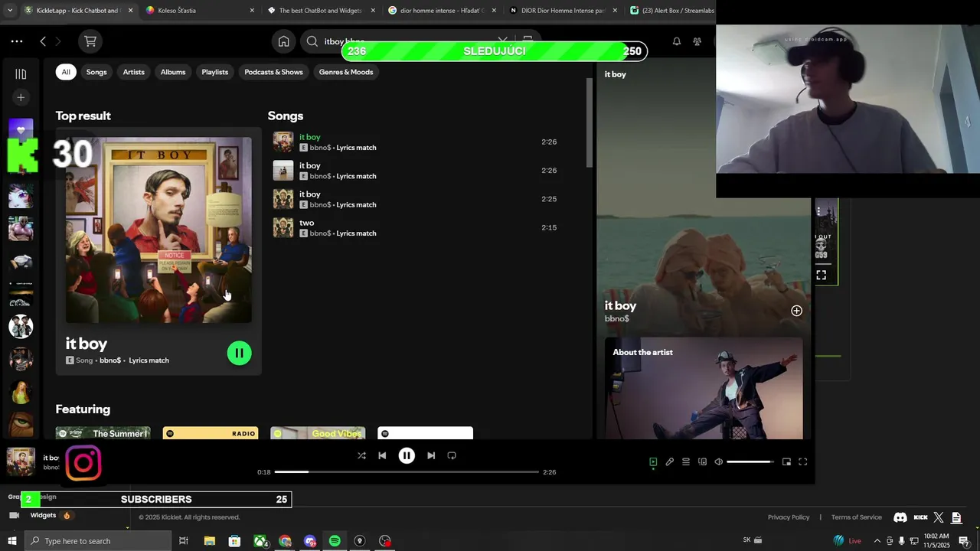The height and width of the screenshot is (551, 980).
Task: Seek on the song progress bar
Action: [407, 472]
